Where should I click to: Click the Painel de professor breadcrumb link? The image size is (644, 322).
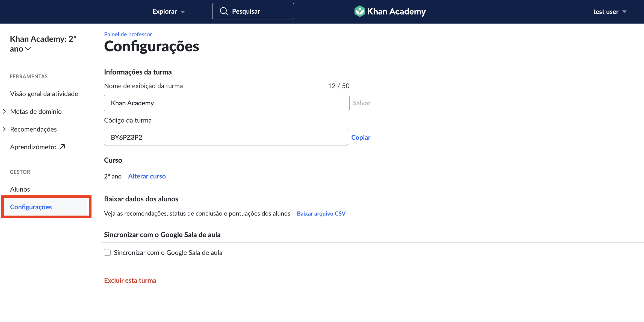click(128, 34)
